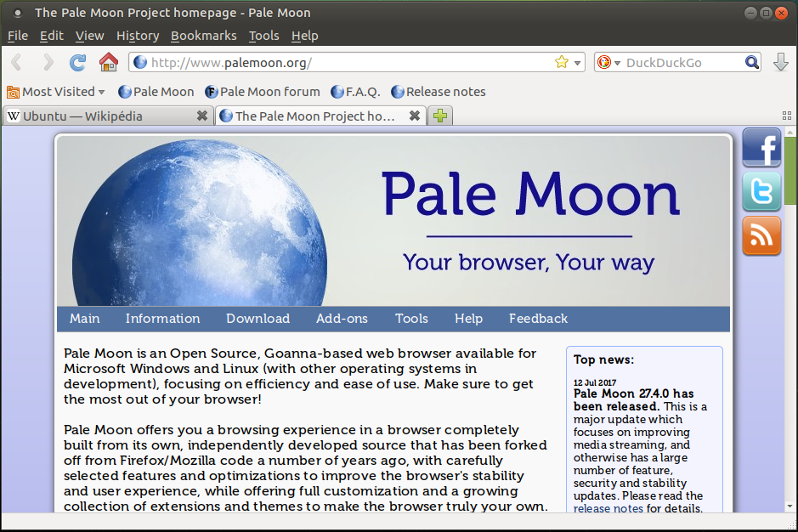
Task: Click the '12 Jul 2017' news date
Action: pyautogui.click(x=594, y=382)
